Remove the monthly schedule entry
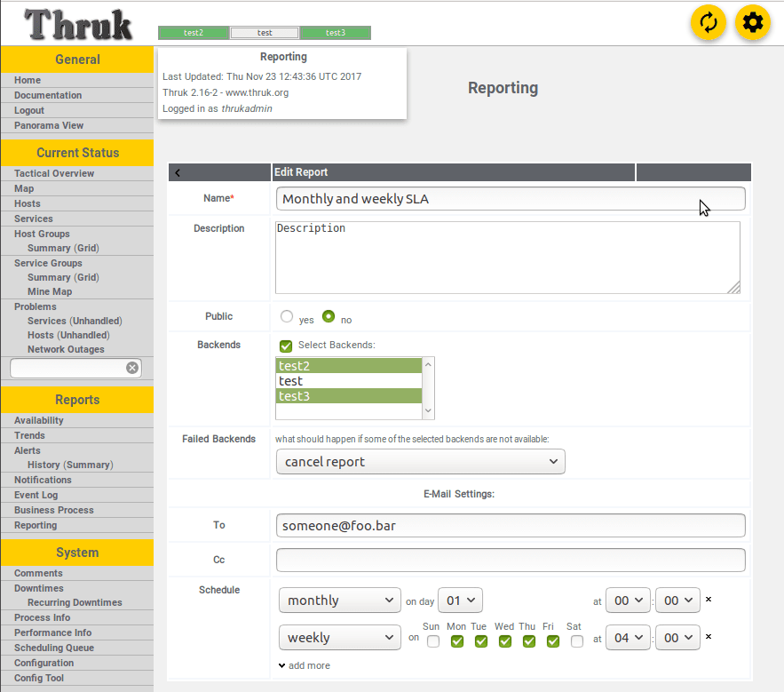Viewport: 784px width, 692px height. tap(709, 599)
